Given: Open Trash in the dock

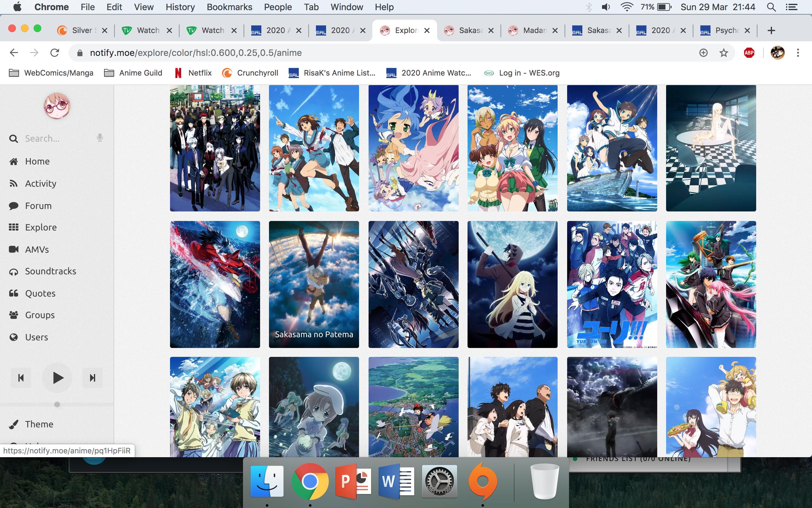Looking at the screenshot, I should pyautogui.click(x=544, y=481).
